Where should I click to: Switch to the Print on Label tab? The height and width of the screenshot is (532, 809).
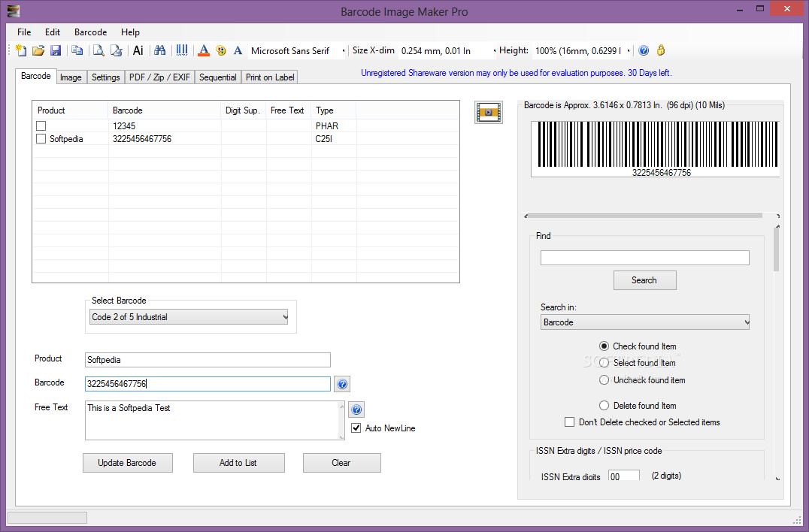(270, 77)
